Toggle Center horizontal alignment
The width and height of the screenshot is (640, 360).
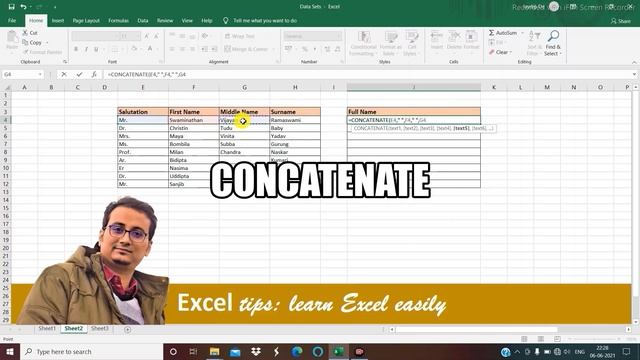pos(182,49)
